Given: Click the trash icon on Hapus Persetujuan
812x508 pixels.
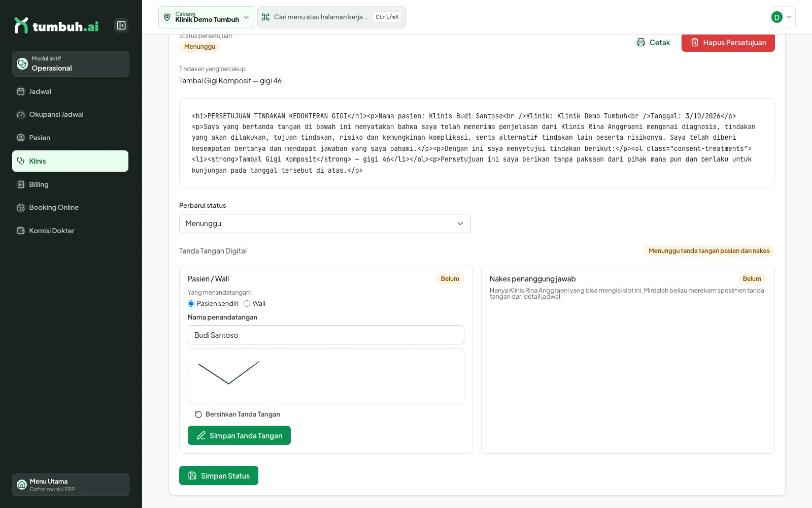Looking at the screenshot, I should pyautogui.click(x=695, y=43).
